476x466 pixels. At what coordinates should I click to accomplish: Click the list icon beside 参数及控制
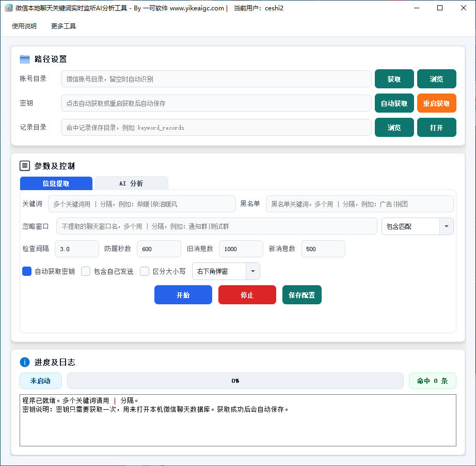[25, 166]
